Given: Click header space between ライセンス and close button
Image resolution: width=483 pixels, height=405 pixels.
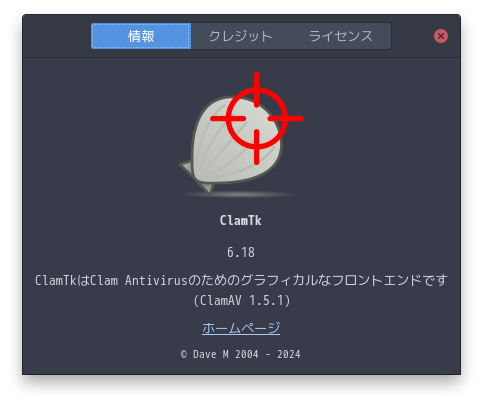Looking at the screenshot, I should pos(412,36).
